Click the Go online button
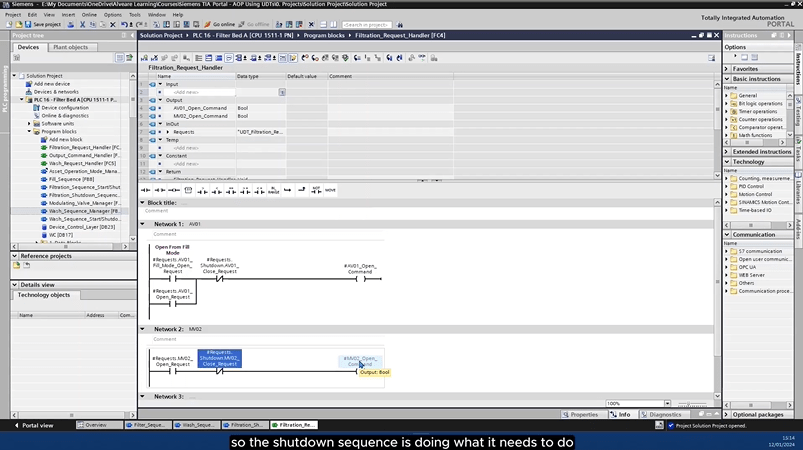Screen dimensions: 803x450 click(222, 24)
